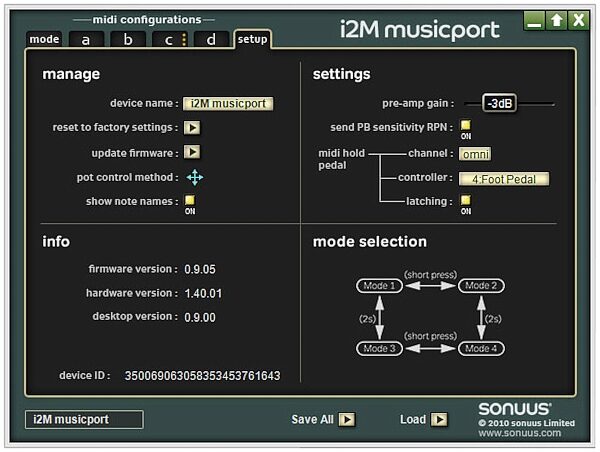Viewport: 600px width, 452px height.
Task: Click the Save All play button
Action: (x=347, y=419)
